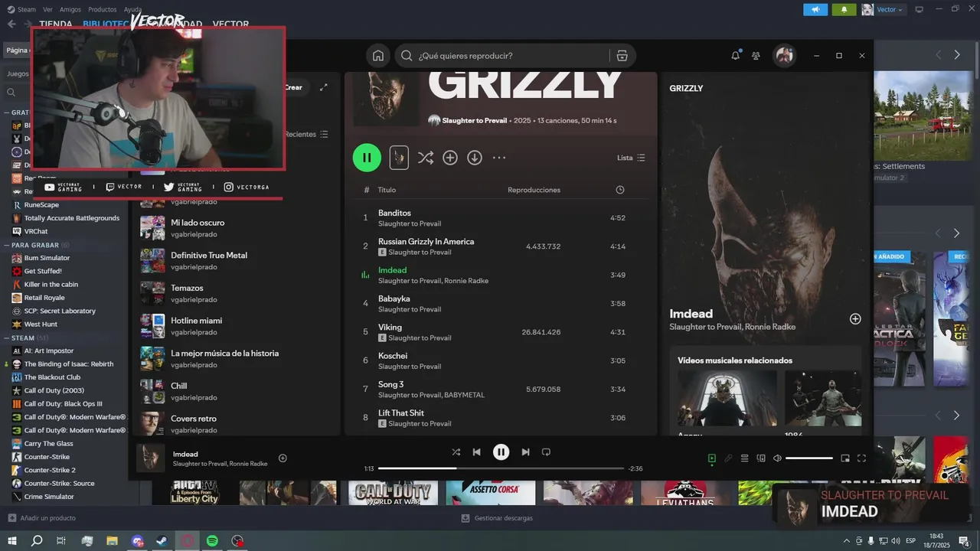This screenshot has height=551, width=980.
Task: Open first related music video thumbnail
Action: pyautogui.click(x=727, y=399)
